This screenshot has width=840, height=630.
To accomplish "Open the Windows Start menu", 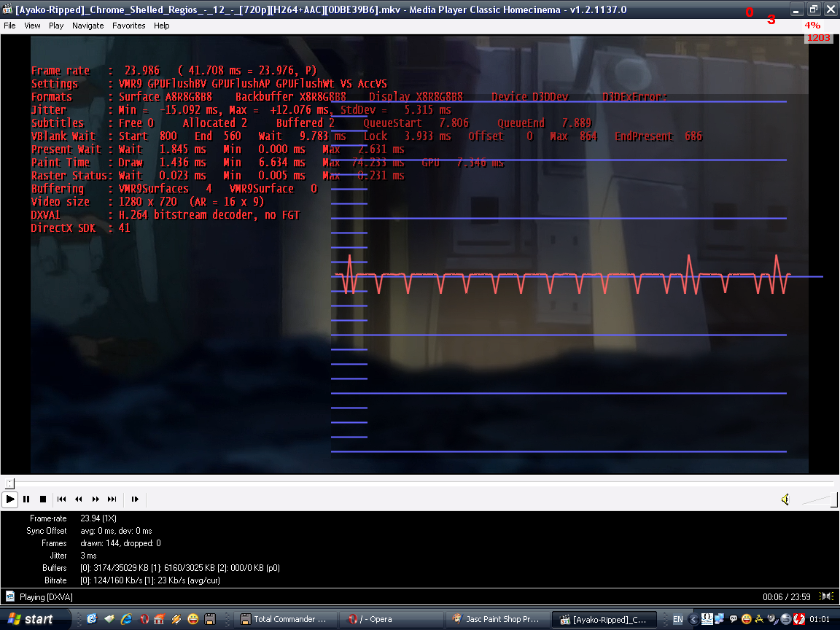I will pos(31,619).
